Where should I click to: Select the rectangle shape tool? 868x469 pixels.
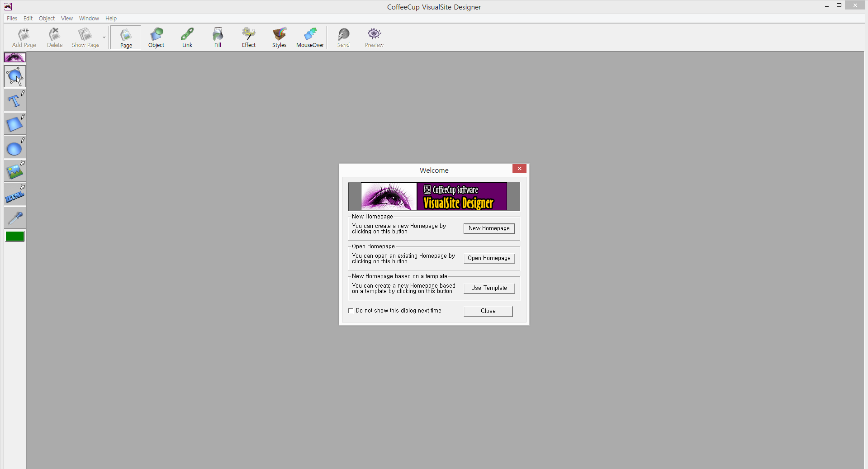pos(15,123)
